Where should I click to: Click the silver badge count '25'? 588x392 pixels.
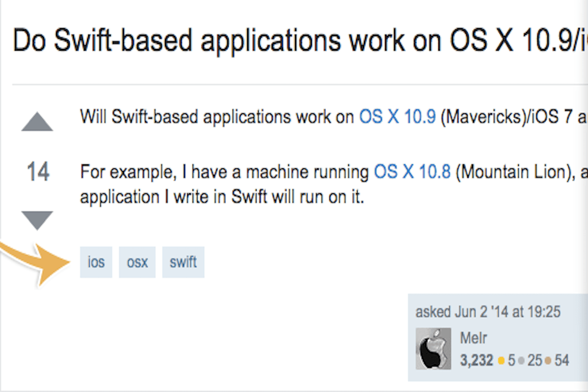[534, 360]
